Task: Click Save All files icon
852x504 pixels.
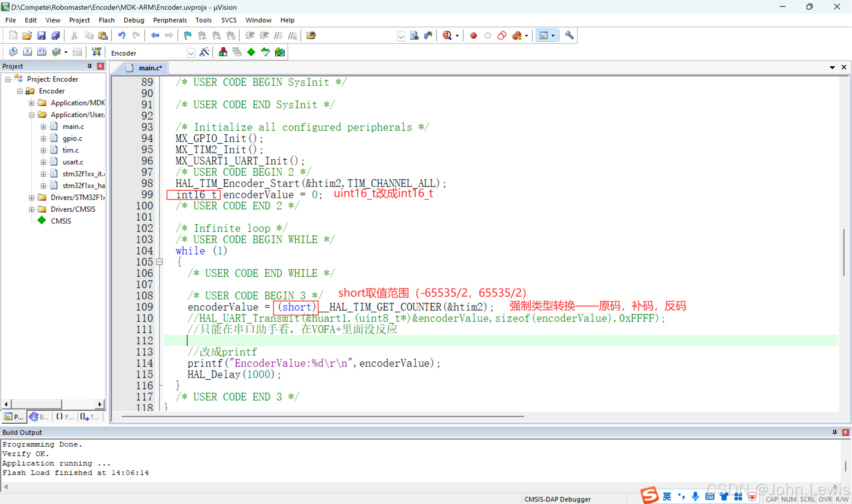Action: click(55, 36)
